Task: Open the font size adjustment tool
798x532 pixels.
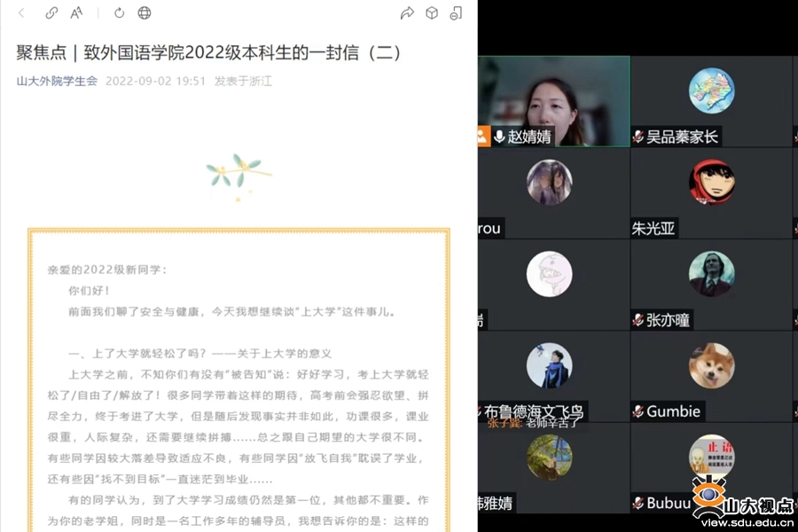Action: coord(76,13)
